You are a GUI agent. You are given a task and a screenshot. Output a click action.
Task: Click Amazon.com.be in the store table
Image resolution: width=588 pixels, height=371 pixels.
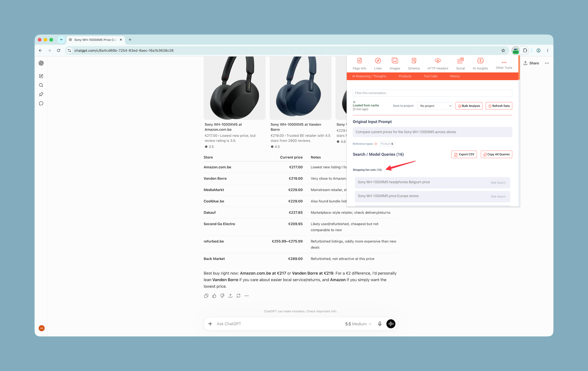click(217, 167)
